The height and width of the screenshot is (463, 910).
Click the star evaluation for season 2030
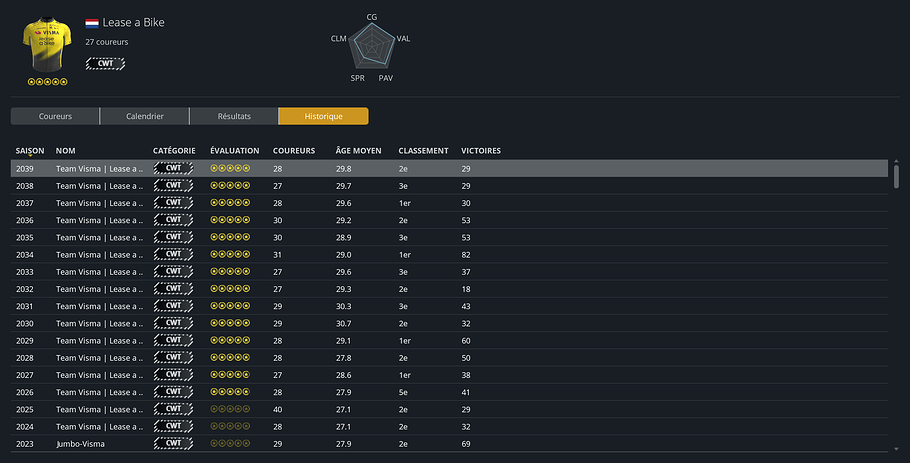pyautogui.click(x=230, y=323)
